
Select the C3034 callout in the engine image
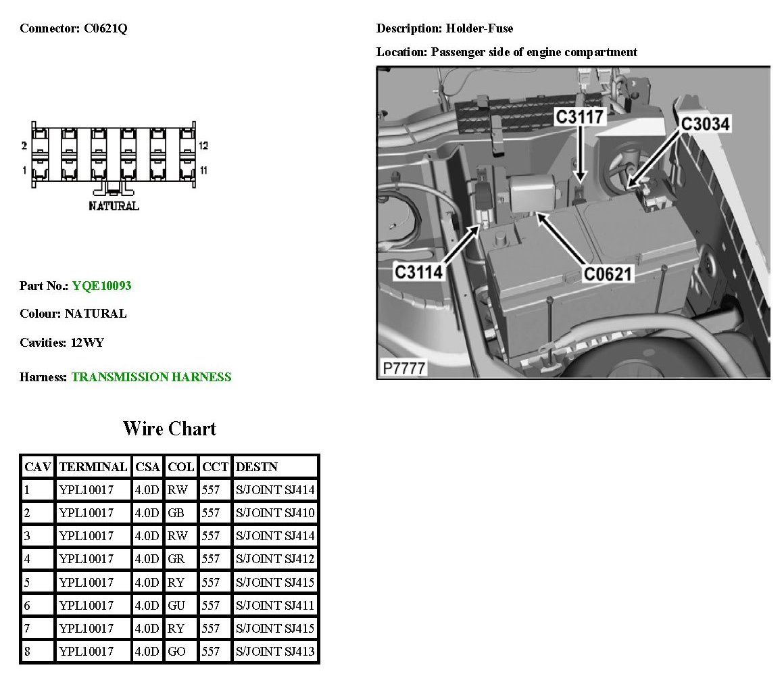pyautogui.click(x=705, y=124)
